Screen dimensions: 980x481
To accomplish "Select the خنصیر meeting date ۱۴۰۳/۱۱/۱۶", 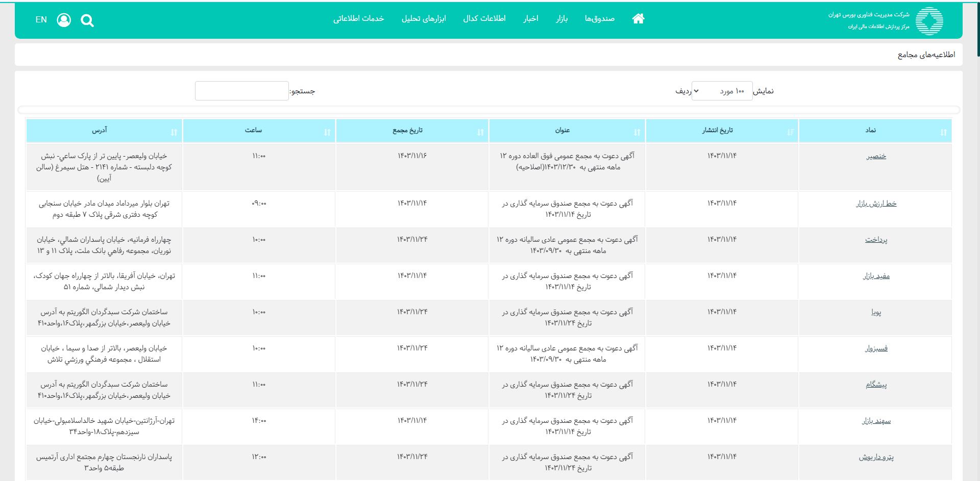I will (x=412, y=156).
